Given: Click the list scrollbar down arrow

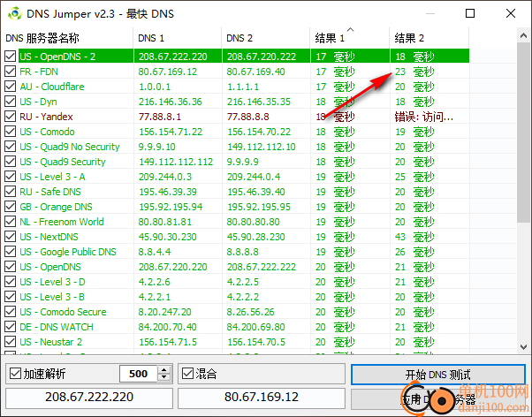Looking at the screenshot, I should click(523, 347).
